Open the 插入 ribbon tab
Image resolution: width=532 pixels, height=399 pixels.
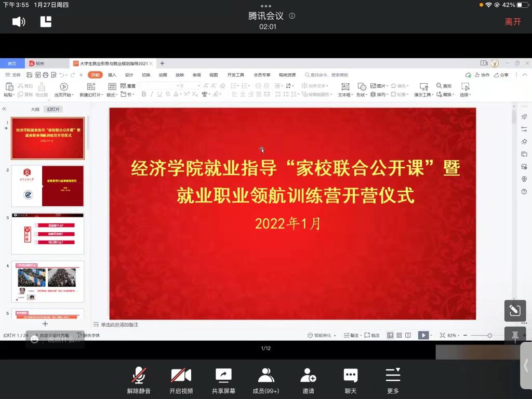pos(112,75)
